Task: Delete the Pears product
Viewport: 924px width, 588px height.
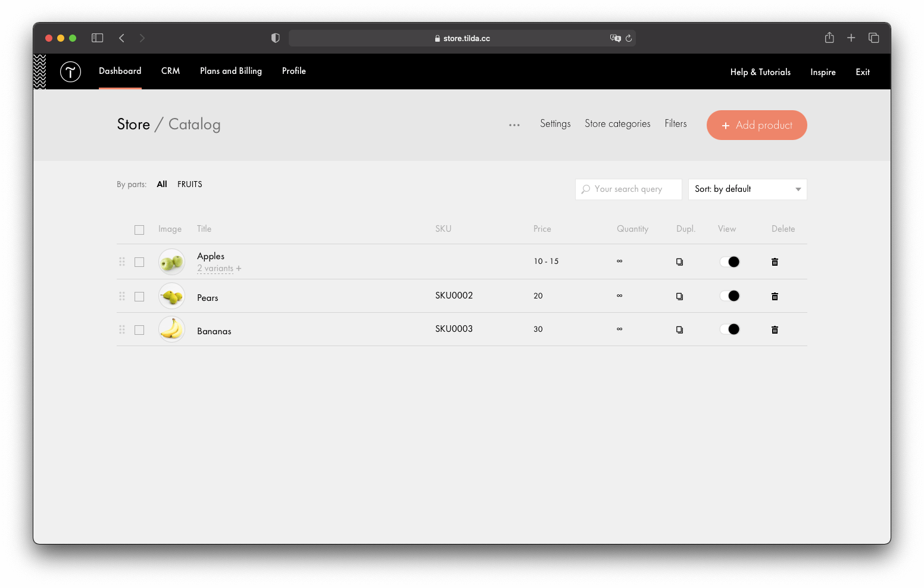Action: click(x=775, y=295)
